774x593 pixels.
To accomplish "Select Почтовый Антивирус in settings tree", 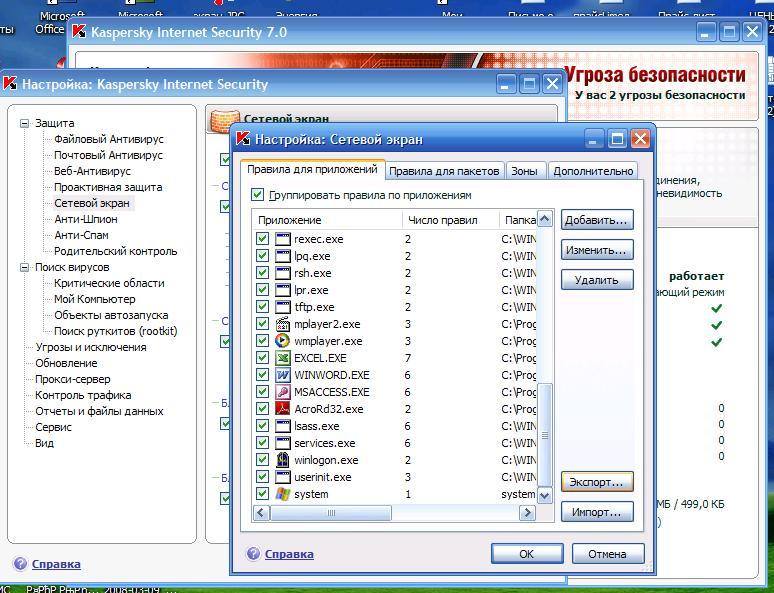I will (108, 155).
